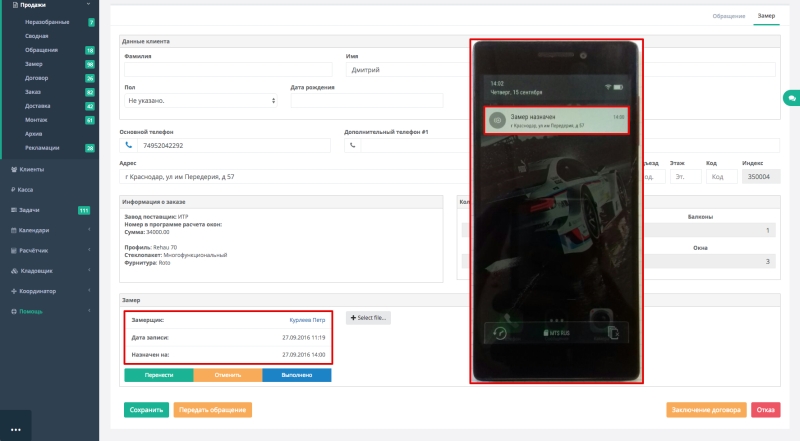Click the Фамилия input field
The height and width of the screenshot is (441, 800).
228,69
